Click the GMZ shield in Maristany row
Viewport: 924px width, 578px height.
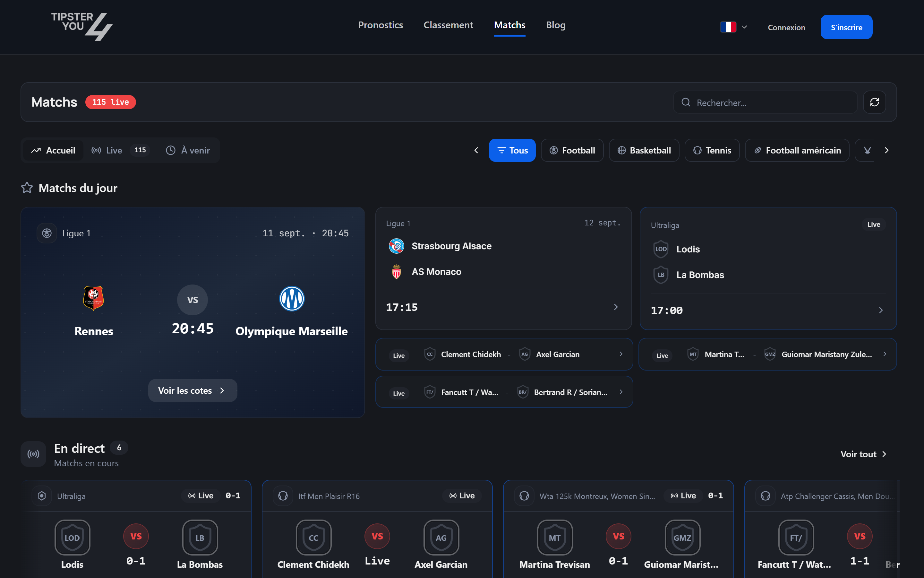pos(770,354)
